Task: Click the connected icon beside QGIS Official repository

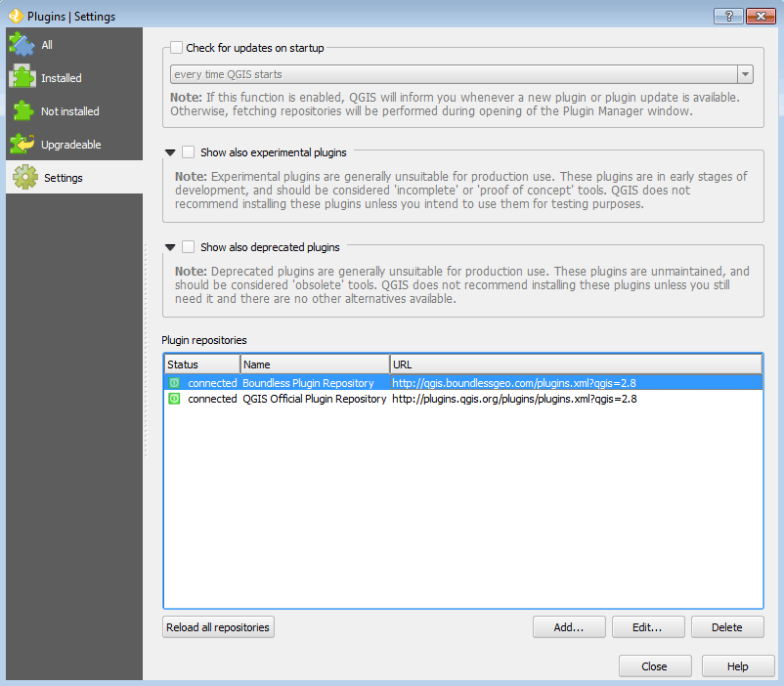Action: point(174,399)
